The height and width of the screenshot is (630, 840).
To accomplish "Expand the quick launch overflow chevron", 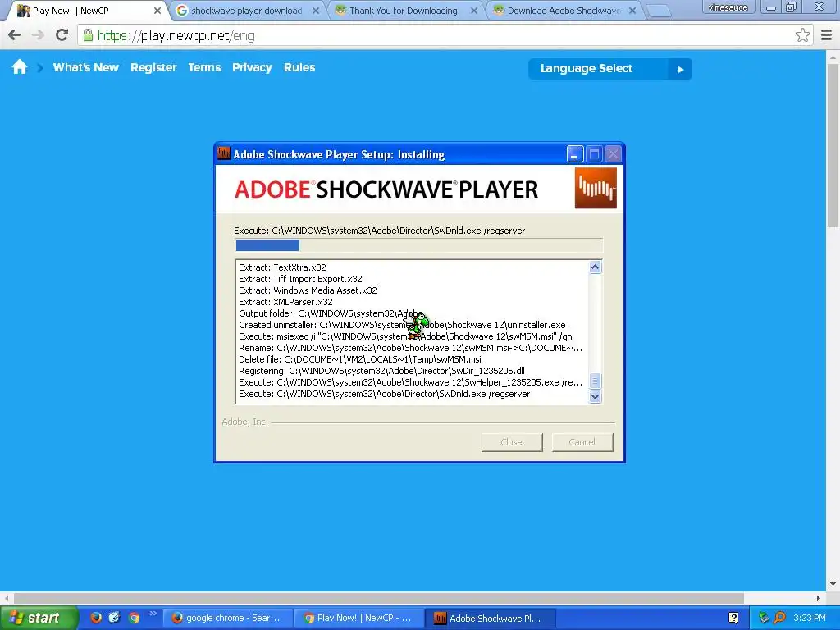I will coord(153,614).
